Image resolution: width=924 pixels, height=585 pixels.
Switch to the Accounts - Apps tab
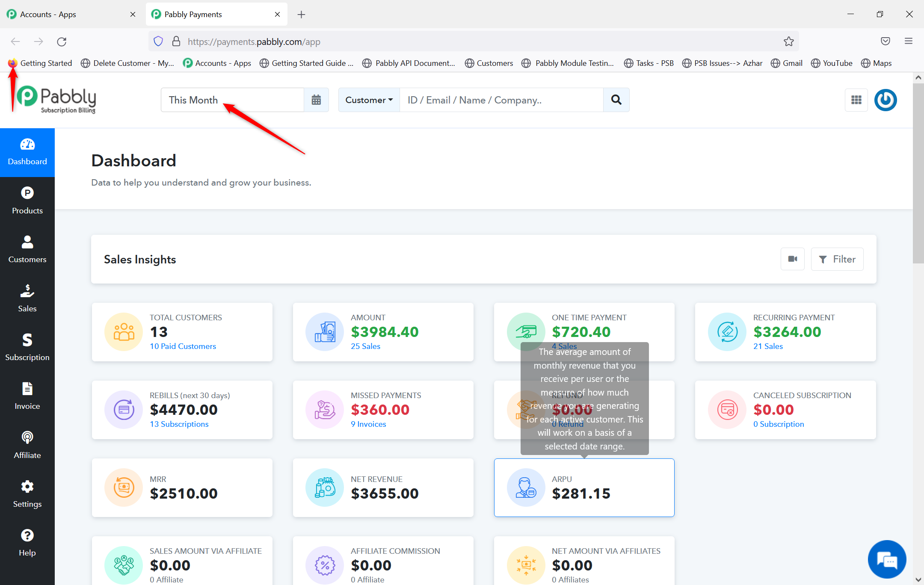point(71,15)
